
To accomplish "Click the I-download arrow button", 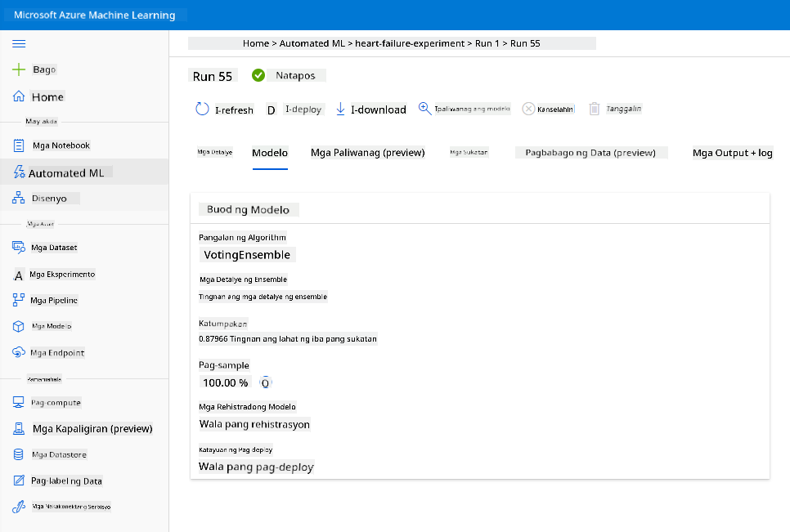I will (x=371, y=110).
